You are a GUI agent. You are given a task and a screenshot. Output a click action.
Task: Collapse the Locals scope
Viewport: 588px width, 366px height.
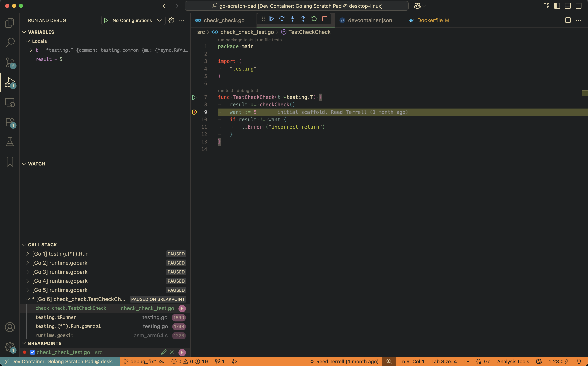click(x=28, y=41)
